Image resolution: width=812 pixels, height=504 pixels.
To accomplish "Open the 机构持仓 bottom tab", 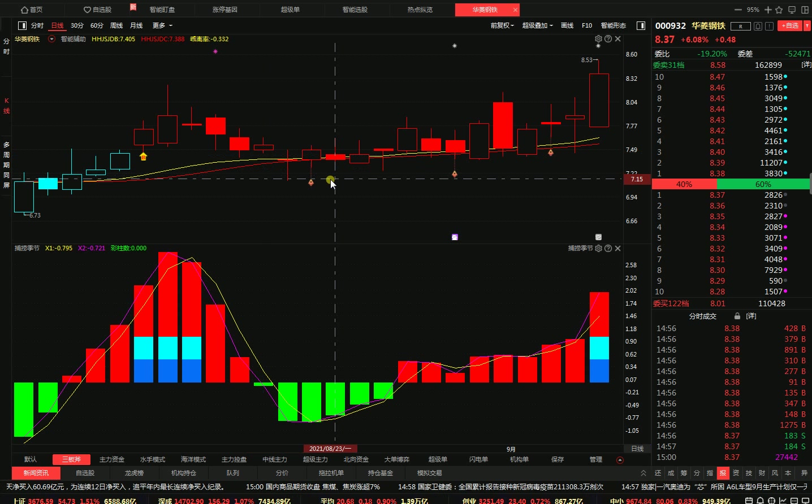I will coord(184,473).
